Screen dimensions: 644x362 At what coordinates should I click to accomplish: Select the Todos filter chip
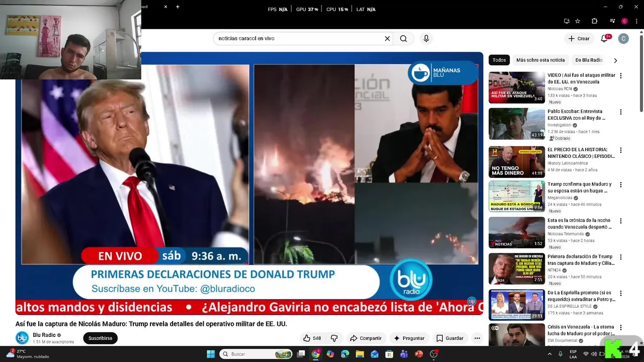coord(499,60)
